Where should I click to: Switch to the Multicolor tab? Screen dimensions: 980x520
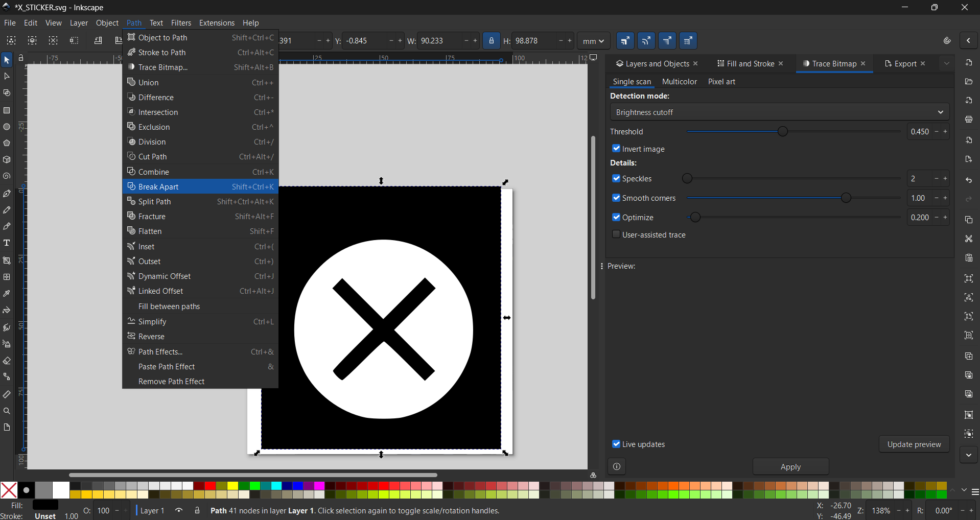point(679,82)
